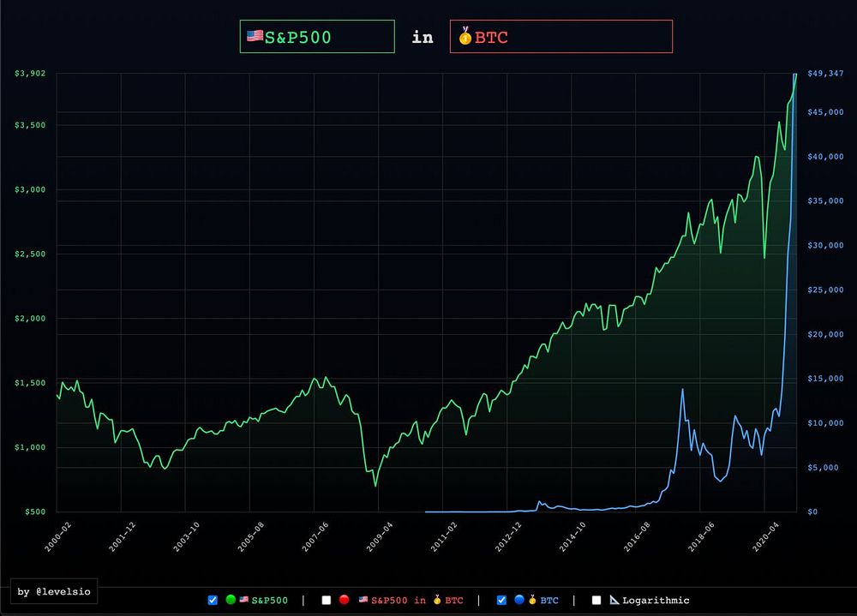The width and height of the screenshot is (857, 616).
Task: Click the $25,000 right axis label
Action: (825, 290)
